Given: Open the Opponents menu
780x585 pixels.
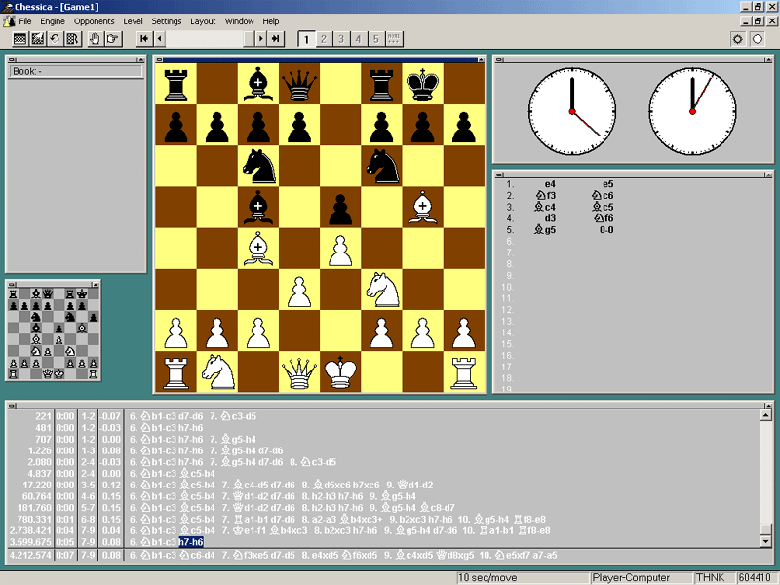Looking at the screenshot, I should pyautogui.click(x=94, y=21).
